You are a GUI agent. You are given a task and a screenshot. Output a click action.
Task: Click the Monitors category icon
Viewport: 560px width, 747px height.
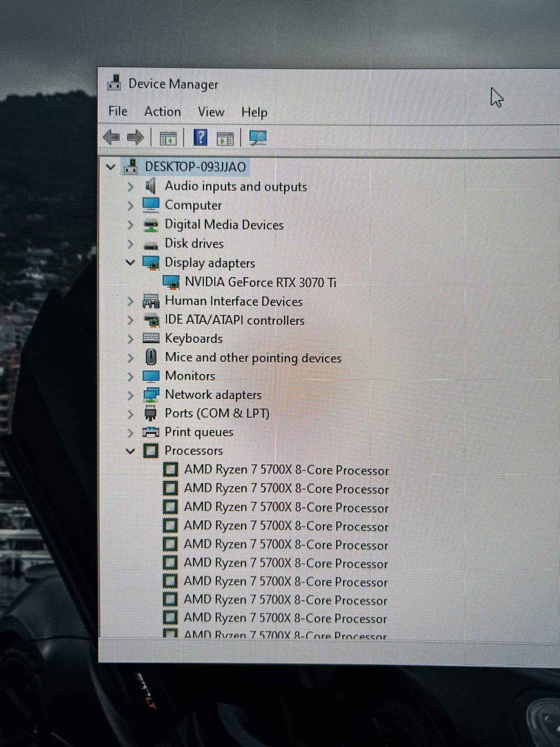click(x=151, y=376)
